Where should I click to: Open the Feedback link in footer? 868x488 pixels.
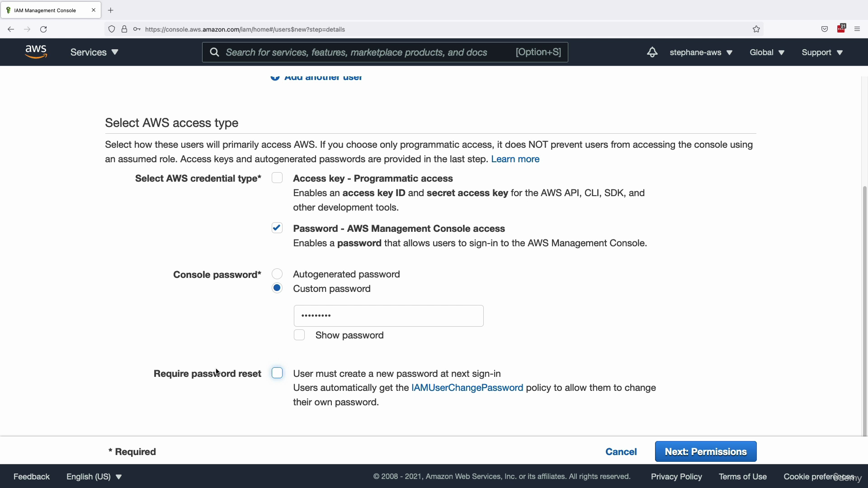tap(32, 477)
